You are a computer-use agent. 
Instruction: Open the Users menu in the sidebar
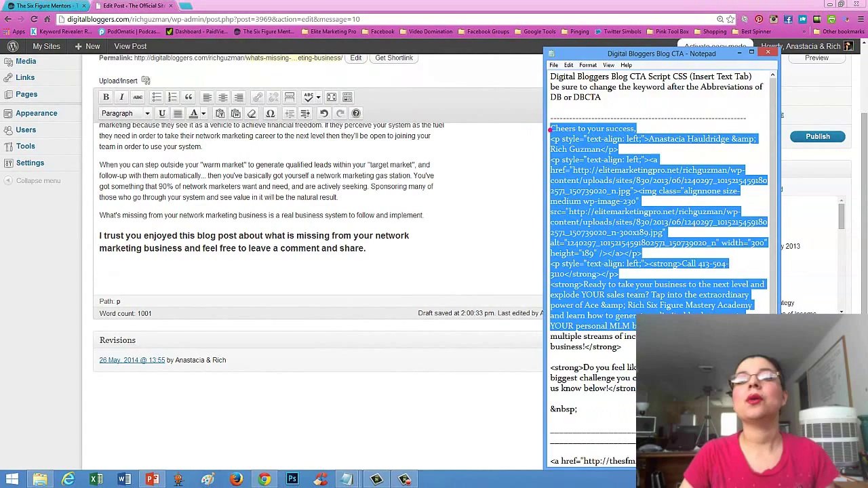pyautogui.click(x=26, y=129)
